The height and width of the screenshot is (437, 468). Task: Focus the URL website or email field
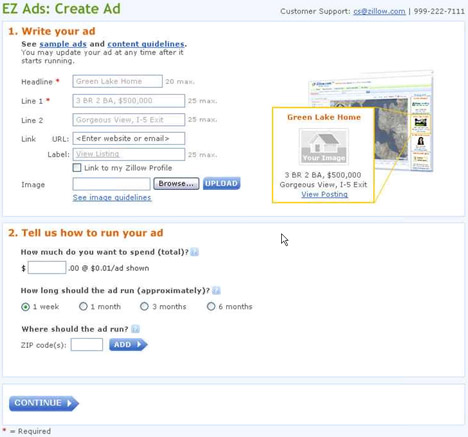pos(129,139)
